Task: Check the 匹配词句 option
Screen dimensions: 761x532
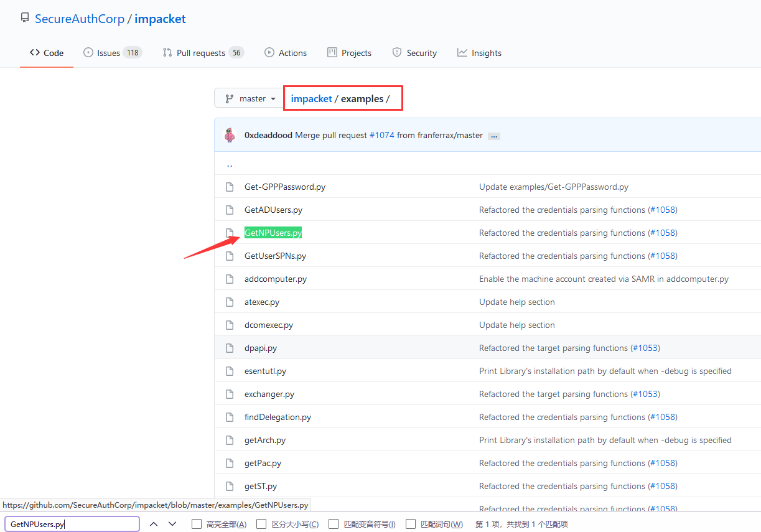Action: pyautogui.click(x=411, y=524)
